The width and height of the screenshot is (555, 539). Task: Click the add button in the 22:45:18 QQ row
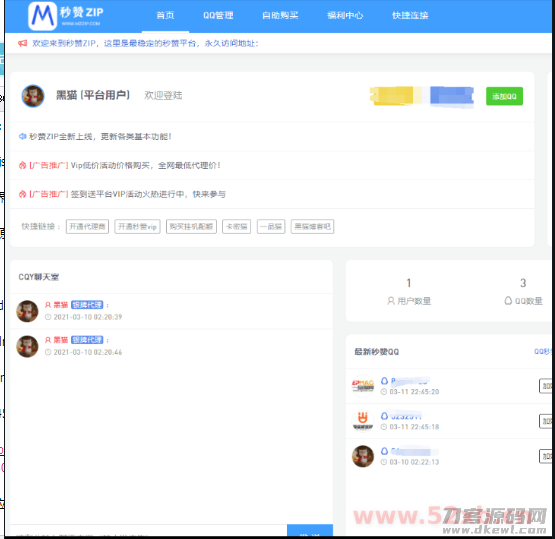pyautogui.click(x=545, y=421)
